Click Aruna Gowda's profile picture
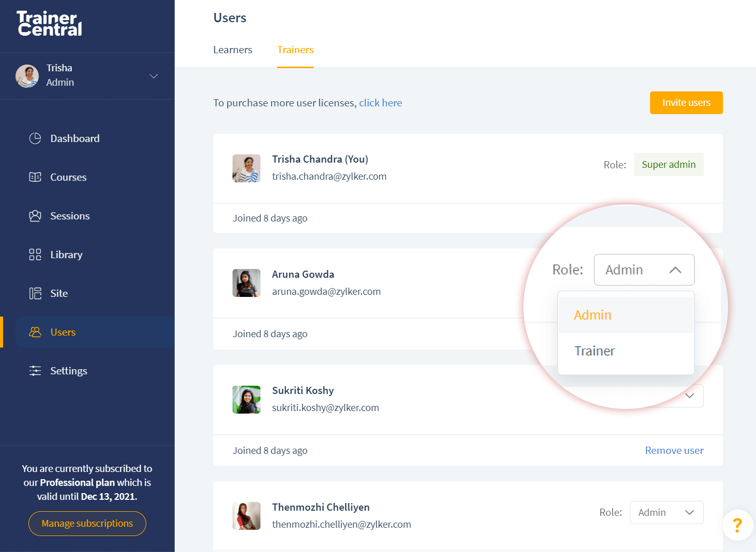756x552 pixels. tap(246, 283)
